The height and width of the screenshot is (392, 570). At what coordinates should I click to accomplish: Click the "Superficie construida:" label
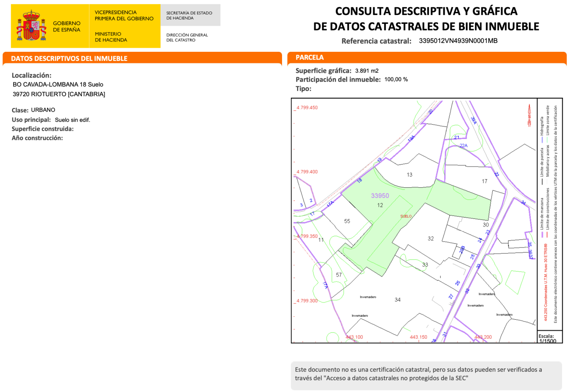coord(43,129)
